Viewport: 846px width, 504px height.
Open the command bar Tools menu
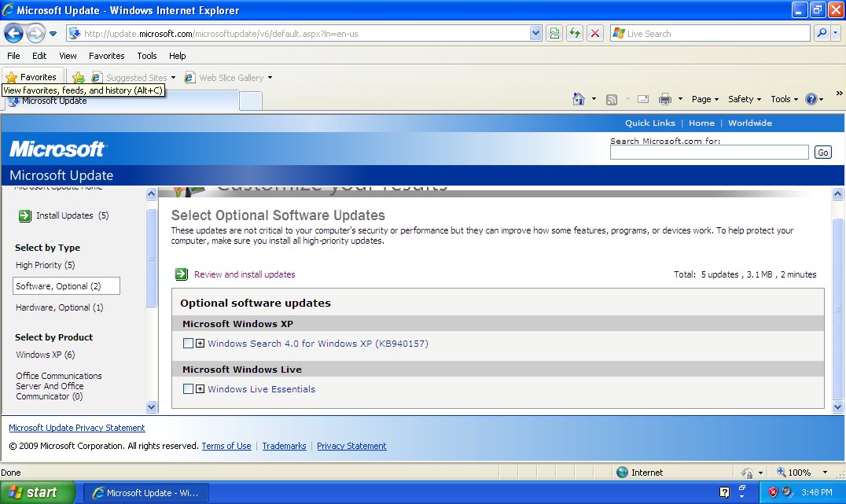click(784, 99)
